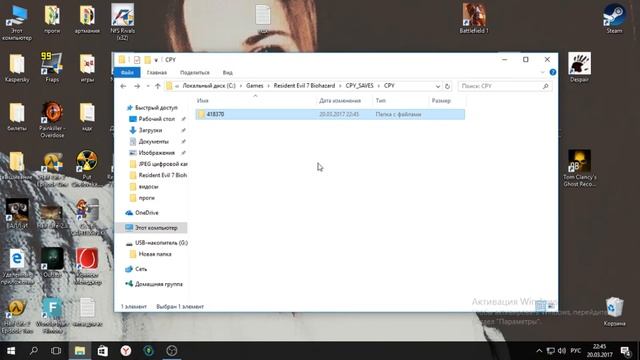Open Документы in navigation pane
This screenshot has height=360, width=640.
pyautogui.click(x=153, y=142)
